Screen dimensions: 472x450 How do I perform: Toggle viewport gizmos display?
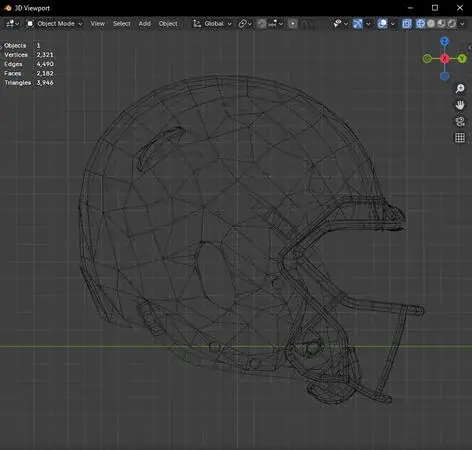(x=358, y=24)
